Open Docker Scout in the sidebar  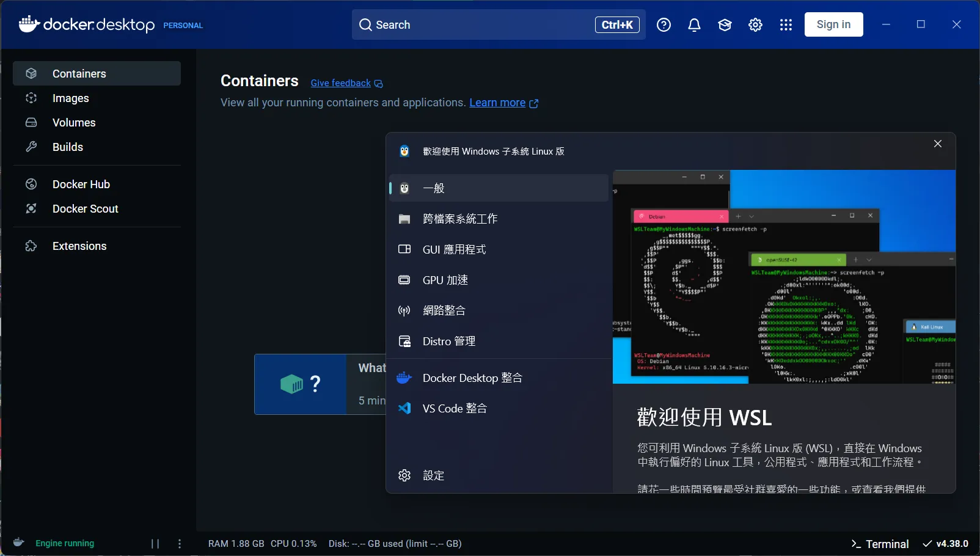[97, 208]
